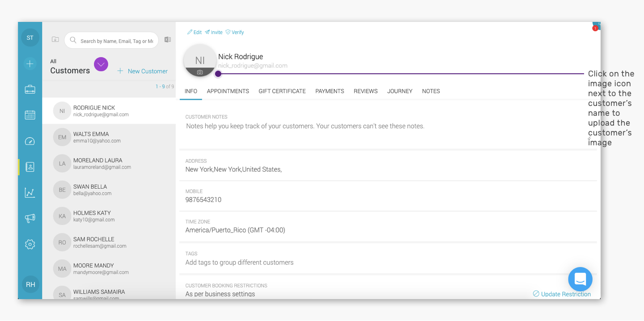
Task: Click the import customers folder icon
Action: (x=55, y=39)
